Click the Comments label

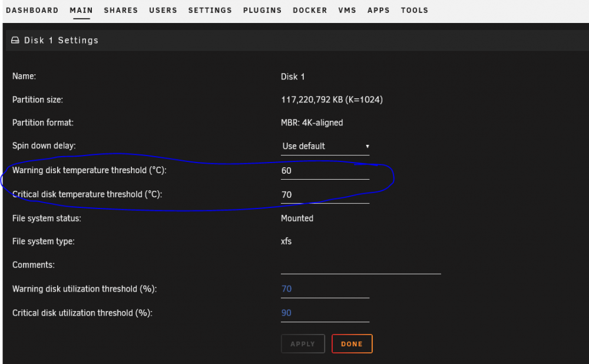point(34,265)
